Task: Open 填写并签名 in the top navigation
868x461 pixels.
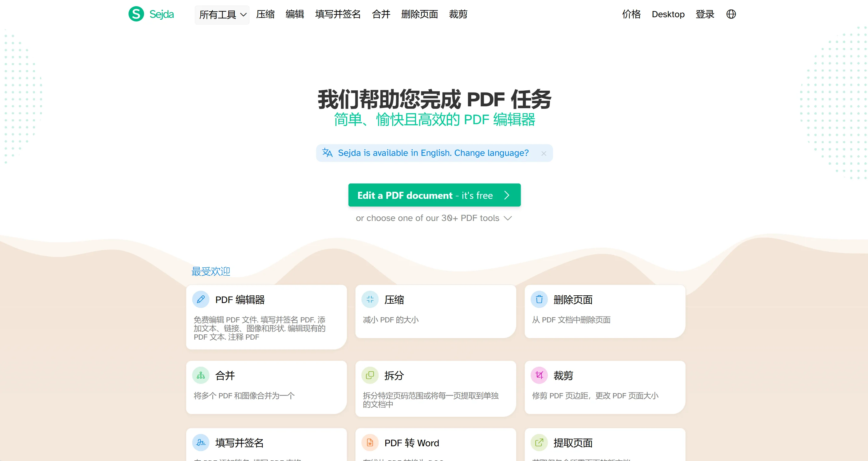Action: pyautogui.click(x=338, y=14)
